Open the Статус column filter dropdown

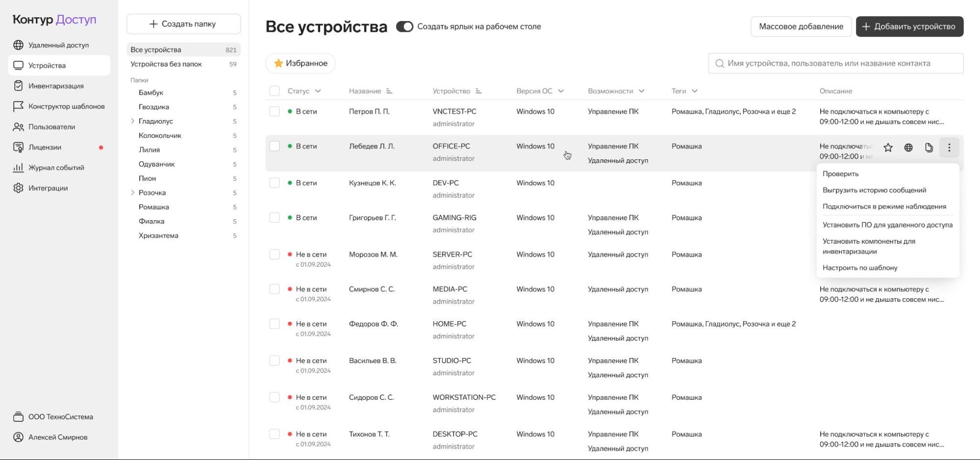(x=318, y=91)
